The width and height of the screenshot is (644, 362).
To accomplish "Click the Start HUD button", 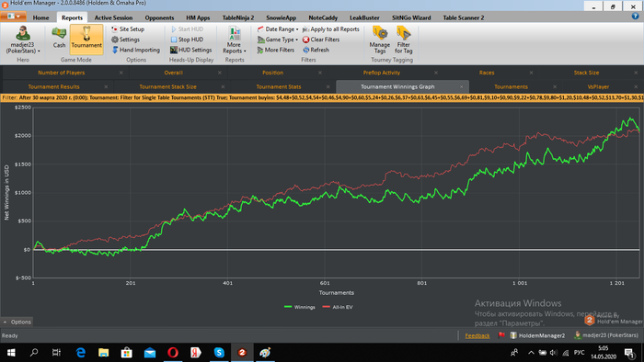I will coord(187,29).
